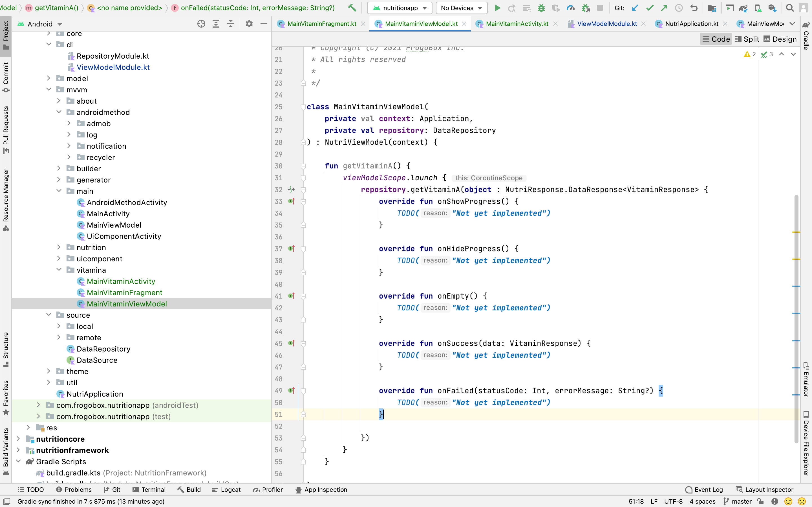Viewport: 812px width, 507px height.
Task: Open project panel gear options
Action: coord(249,24)
